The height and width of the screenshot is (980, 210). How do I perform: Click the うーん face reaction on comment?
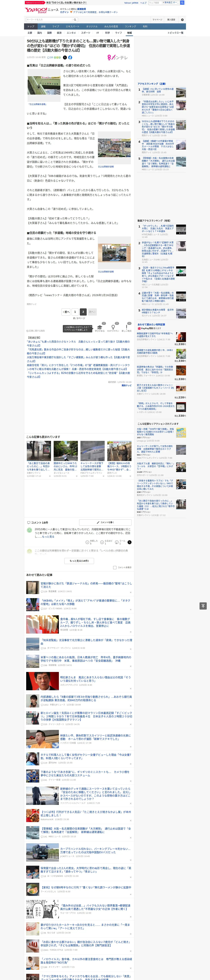point(117,542)
